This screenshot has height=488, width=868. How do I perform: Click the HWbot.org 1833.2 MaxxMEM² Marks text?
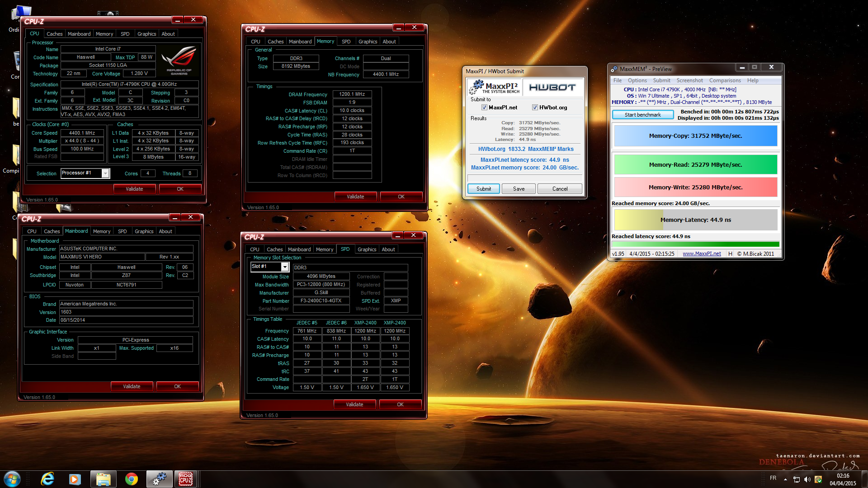pos(526,149)
